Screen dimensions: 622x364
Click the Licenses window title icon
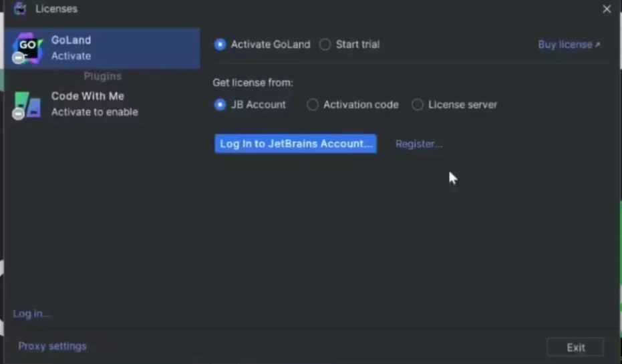[x=19, y=8]
